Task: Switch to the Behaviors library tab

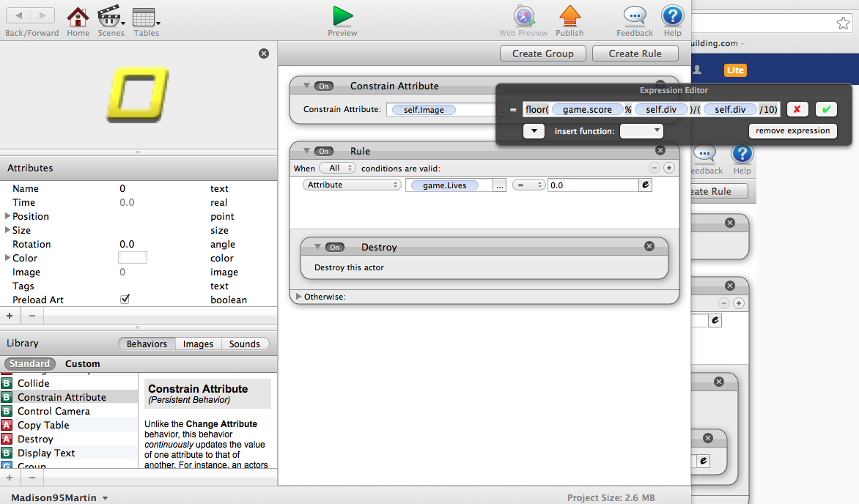Action: (x=147, y=344)
